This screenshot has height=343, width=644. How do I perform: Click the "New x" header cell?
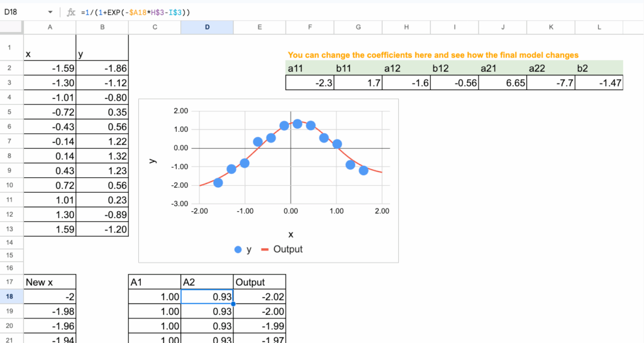click(50, 282)
